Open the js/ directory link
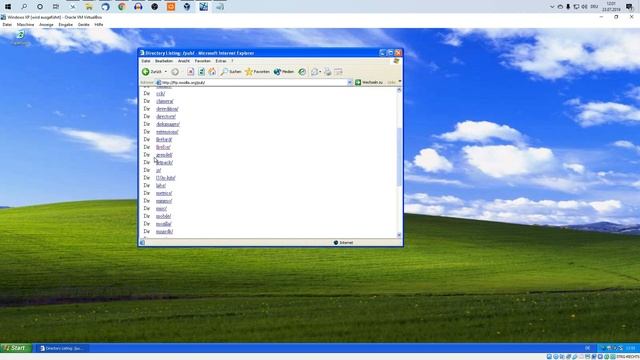This screenshot has height=360, width=640. pyautogui.click(x=158, y=170)
